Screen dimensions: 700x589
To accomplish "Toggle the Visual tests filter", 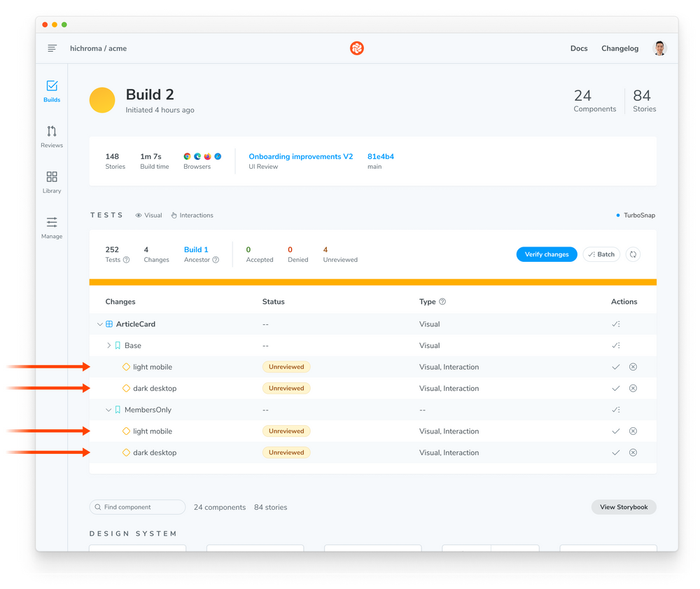I will (x=148, y=215).
